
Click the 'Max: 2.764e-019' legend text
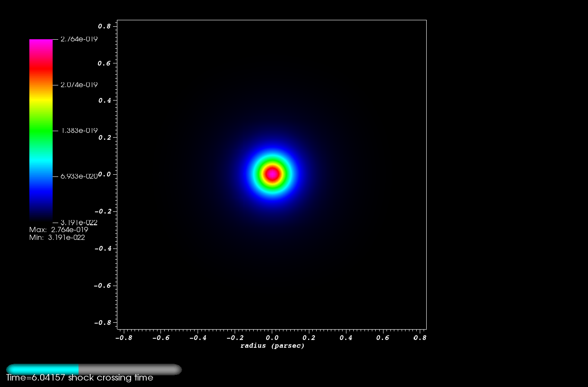coord(59,230)
